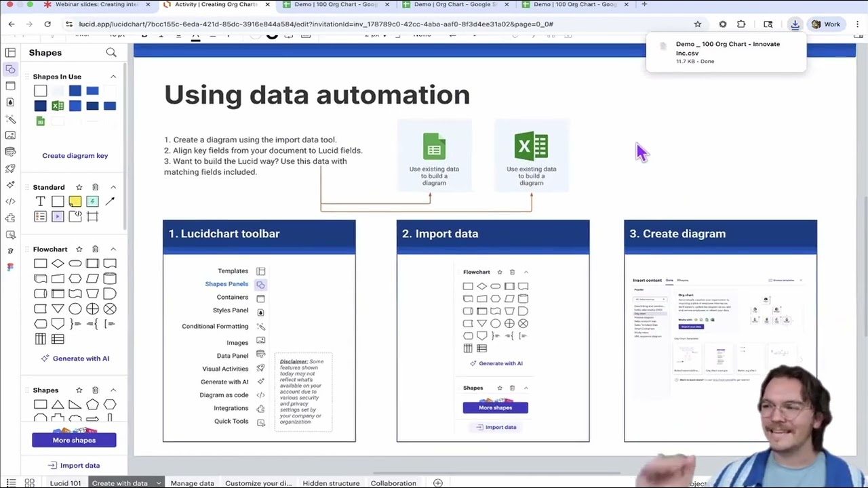868x488 pixels.
Task: Pick the circle-with-X flowchart shape
Action: pyautogui.click(x=110, y=308)
